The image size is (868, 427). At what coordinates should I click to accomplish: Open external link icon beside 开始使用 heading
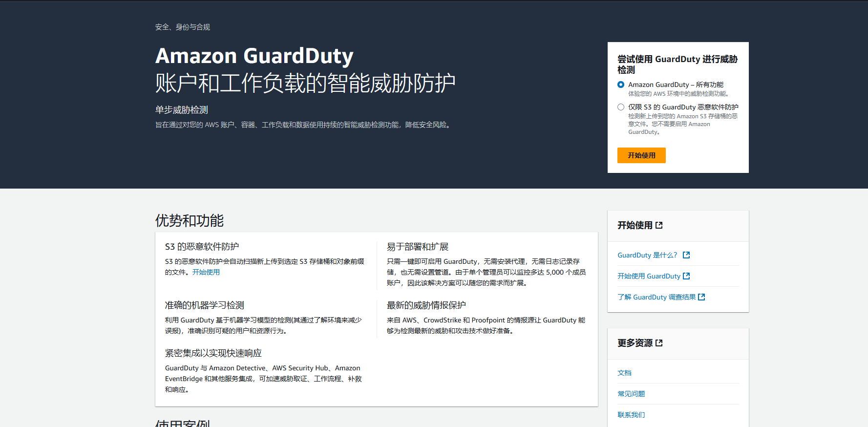[659, 225]
